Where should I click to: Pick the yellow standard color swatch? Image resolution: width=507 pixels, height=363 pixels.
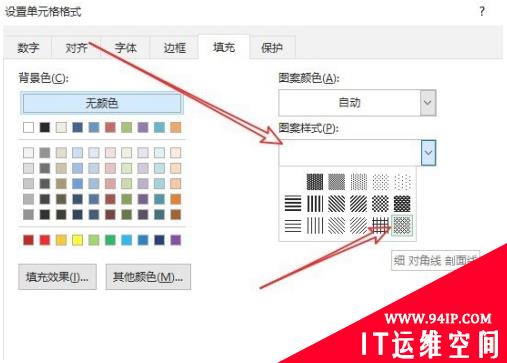coord(77,240)
